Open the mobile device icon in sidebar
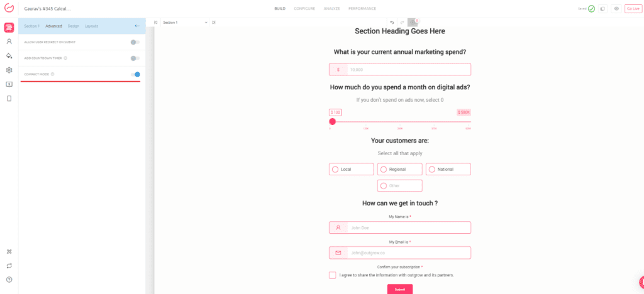The image size is (644, 294). click(9, 98)
